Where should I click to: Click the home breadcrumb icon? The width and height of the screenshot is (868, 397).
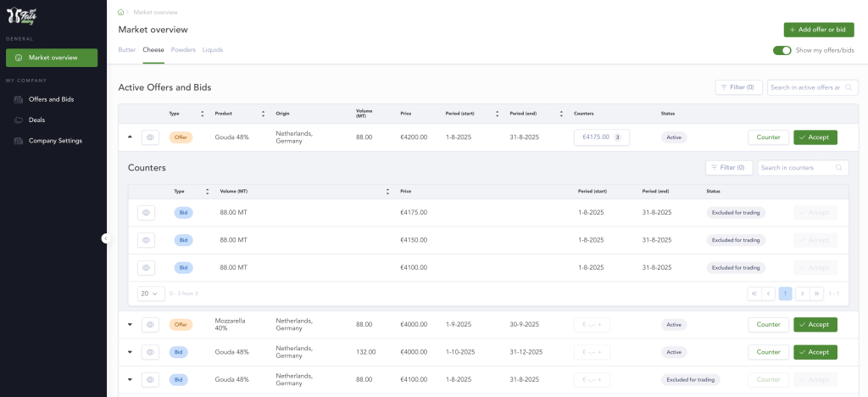tap(120, 12)
